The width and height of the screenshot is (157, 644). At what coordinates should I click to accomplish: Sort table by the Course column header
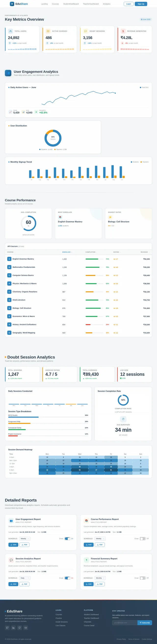(11, 252)
